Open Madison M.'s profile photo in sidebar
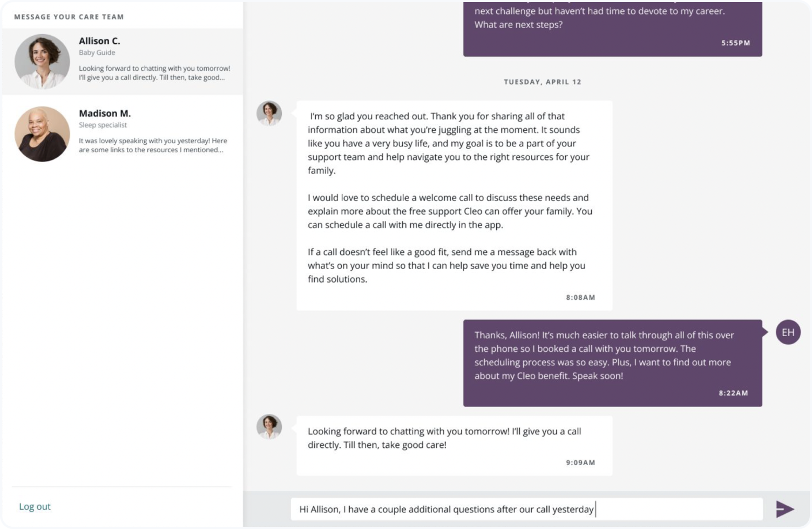The width and height of the screenshot is (812, 529). click(x=42, y=134)
